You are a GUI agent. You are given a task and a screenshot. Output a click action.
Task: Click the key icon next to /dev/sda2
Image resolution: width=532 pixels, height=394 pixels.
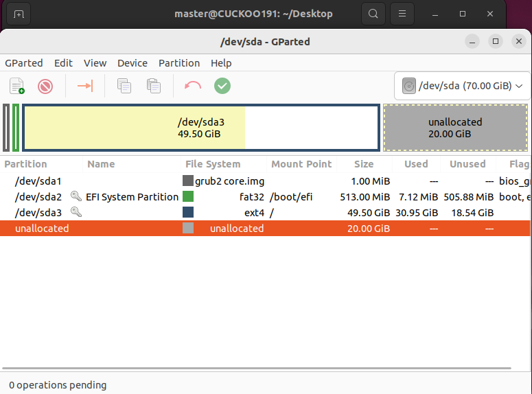tap(76, 196)
